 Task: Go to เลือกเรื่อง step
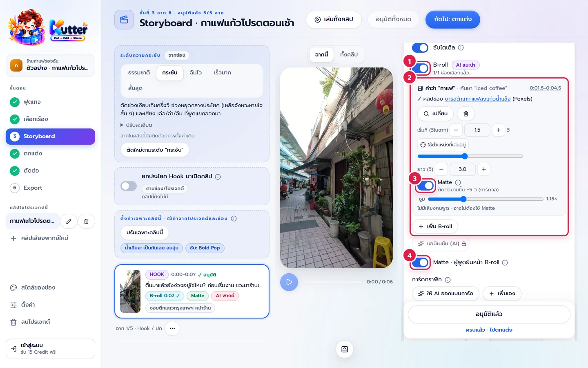click(50, 119)
